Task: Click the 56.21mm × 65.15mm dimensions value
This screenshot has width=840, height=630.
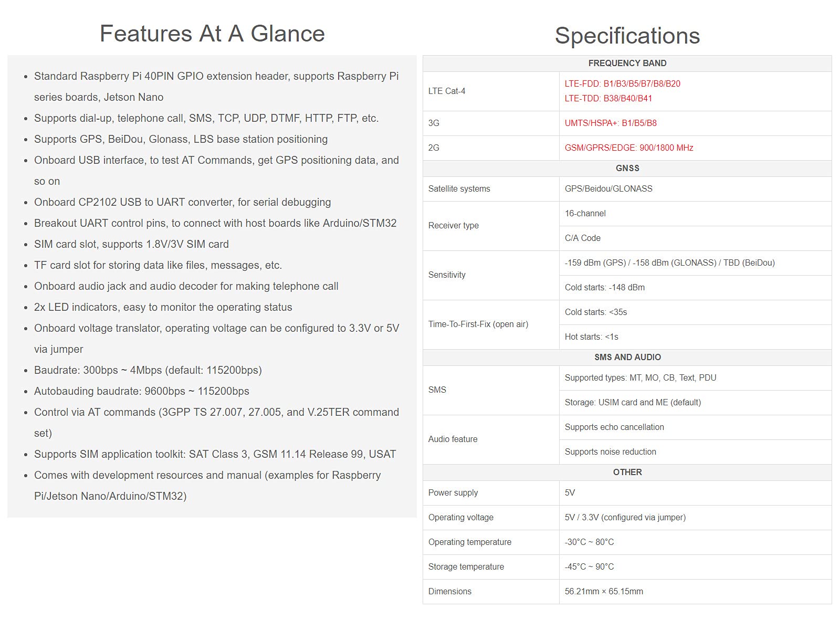Action: click(603, 592)
